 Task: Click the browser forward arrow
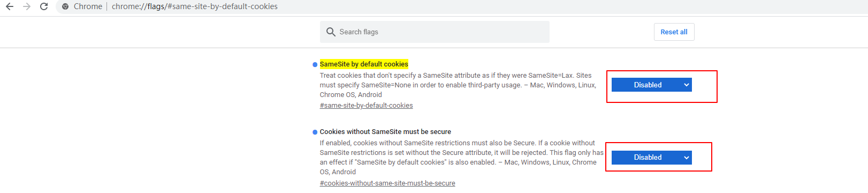pyautogui.click(x=27, y=6)
